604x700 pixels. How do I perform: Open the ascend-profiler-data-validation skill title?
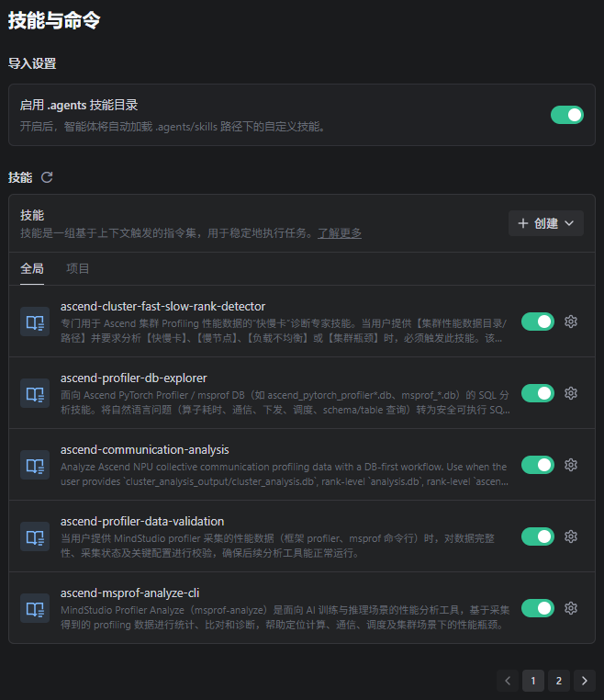click(142, 521)
